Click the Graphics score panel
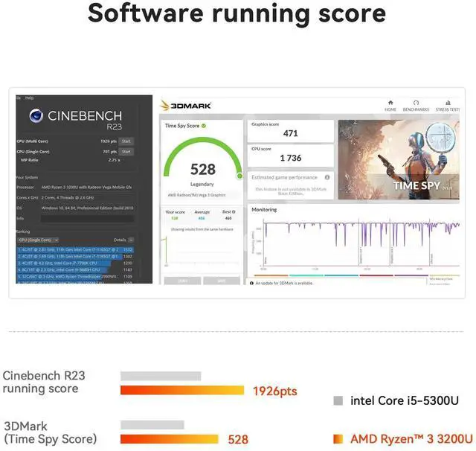Screen dimensions: 476x451 (290, 129)
